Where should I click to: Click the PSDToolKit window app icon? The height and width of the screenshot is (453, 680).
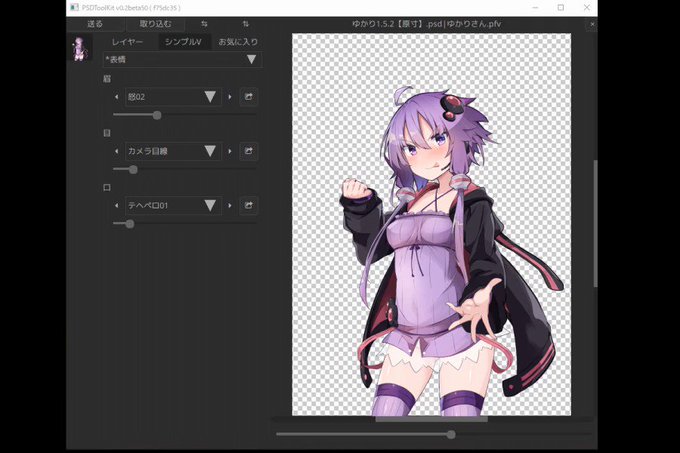(x=74, y=7)
